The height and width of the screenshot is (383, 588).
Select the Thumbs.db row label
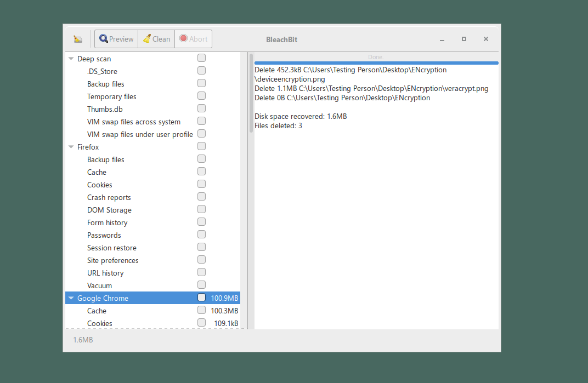point(105,110)
